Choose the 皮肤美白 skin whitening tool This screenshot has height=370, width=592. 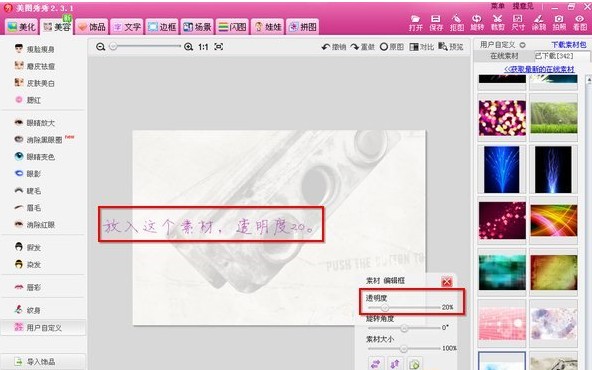point(35,83)
